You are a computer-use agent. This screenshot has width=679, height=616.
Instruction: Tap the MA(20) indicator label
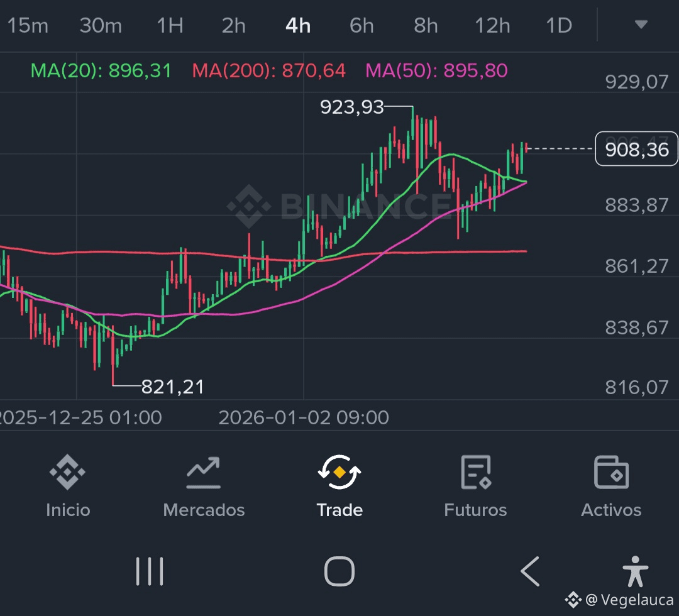tap(101, 70)
